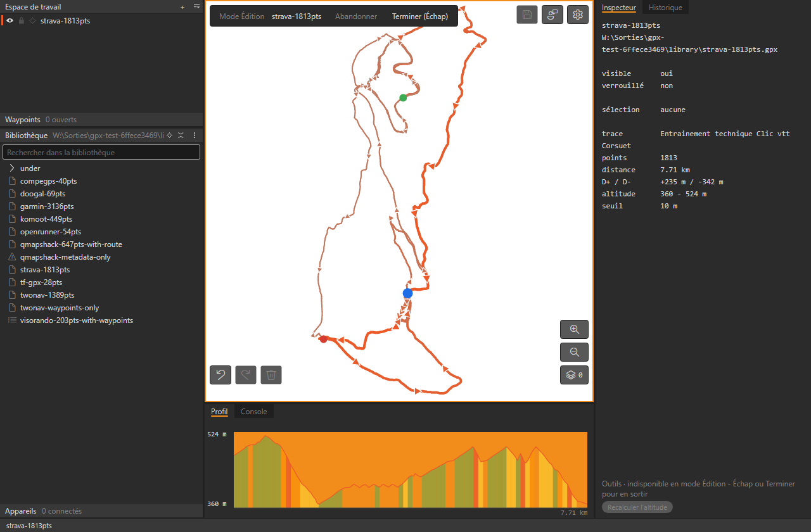
Task: Click Terminer (Échap) to finish editing
Action: tap(420, 16)
